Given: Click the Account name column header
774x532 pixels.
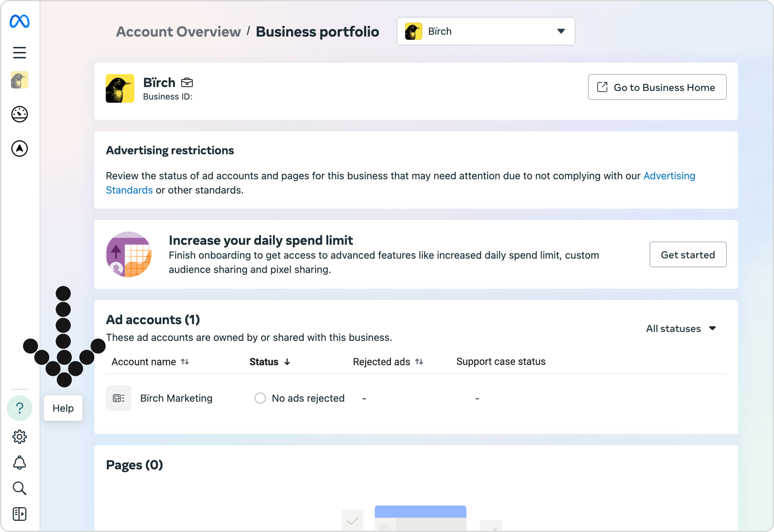Looking at the screenshot, I should [x=144, y=362].
